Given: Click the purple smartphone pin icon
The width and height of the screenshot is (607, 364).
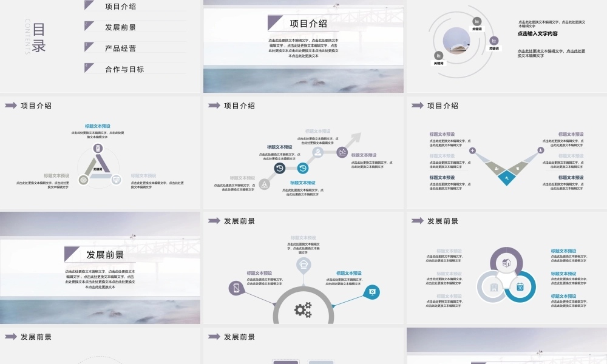Looking at the screenshot, I should (x=236, y=288).
